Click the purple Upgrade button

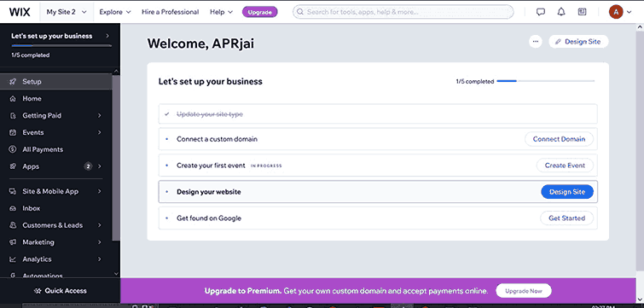coord(259,12)
